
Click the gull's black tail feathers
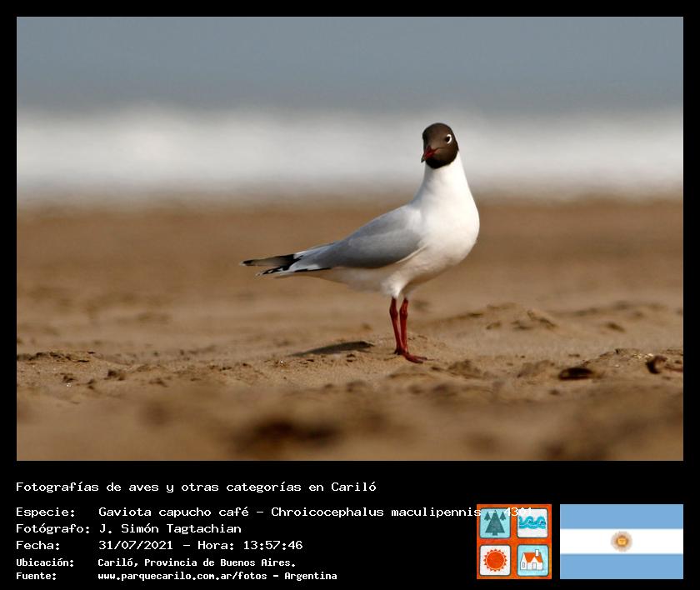[x=268, y=264]
